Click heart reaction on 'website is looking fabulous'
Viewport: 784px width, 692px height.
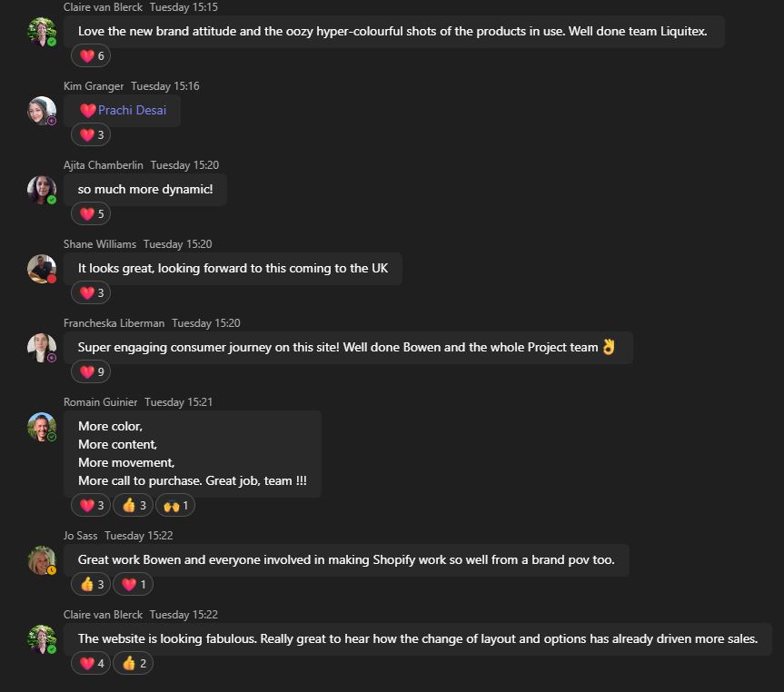point(91,664)
